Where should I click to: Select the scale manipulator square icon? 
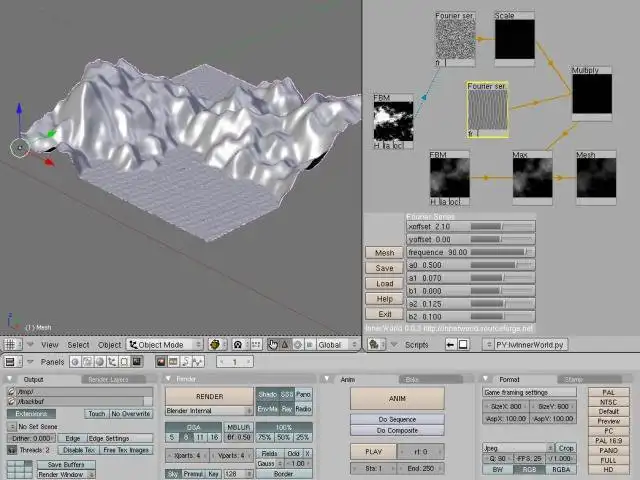(309, 344)
